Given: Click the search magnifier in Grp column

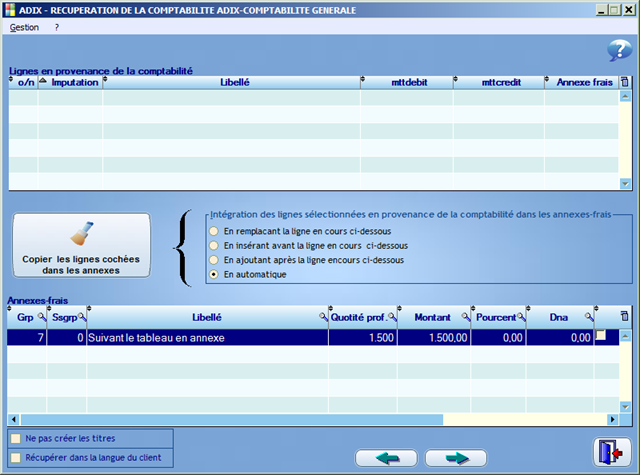Looking at the screenshot, I should (42, 317).
